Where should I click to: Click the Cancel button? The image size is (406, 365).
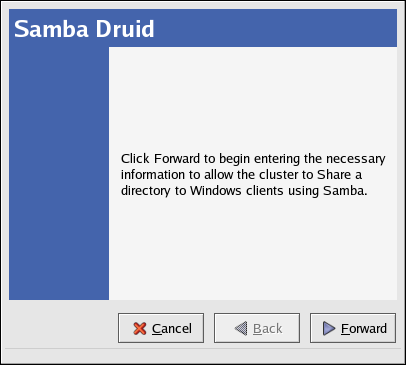161,328
